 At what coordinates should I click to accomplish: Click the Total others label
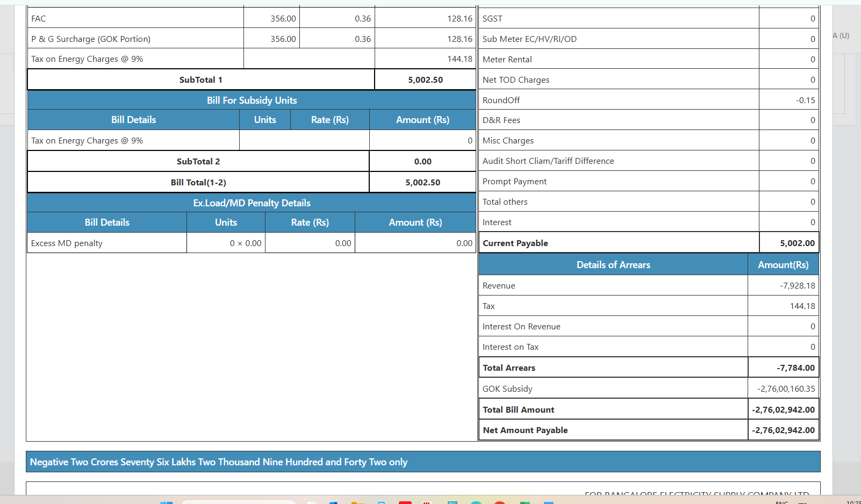(x=505, y=202)
